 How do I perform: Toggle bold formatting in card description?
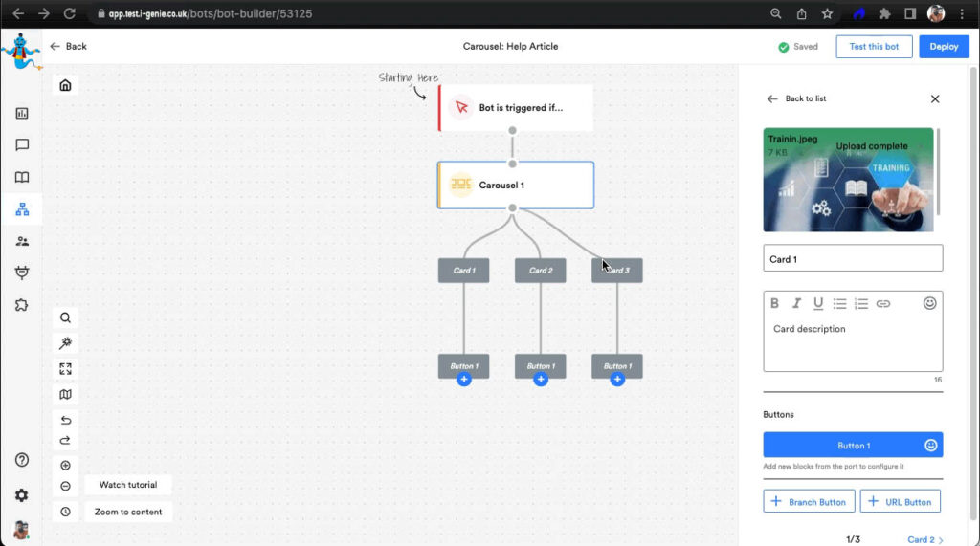(775, 304)
